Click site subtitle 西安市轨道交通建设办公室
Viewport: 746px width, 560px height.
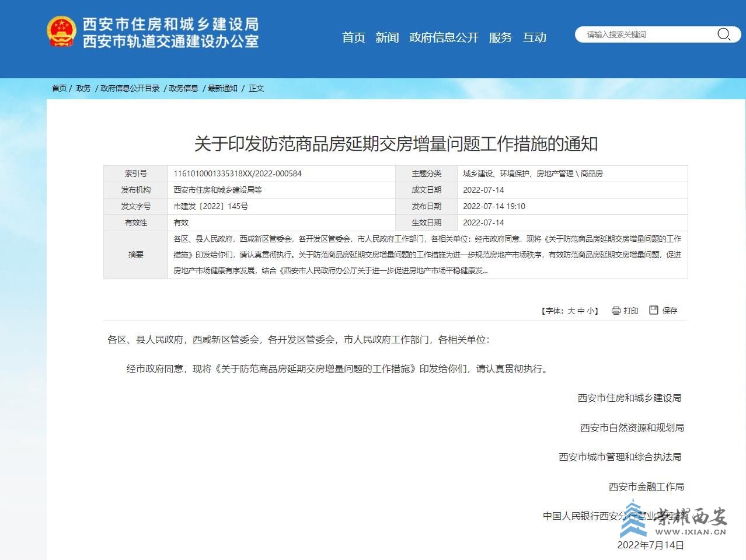pos(170,41)
